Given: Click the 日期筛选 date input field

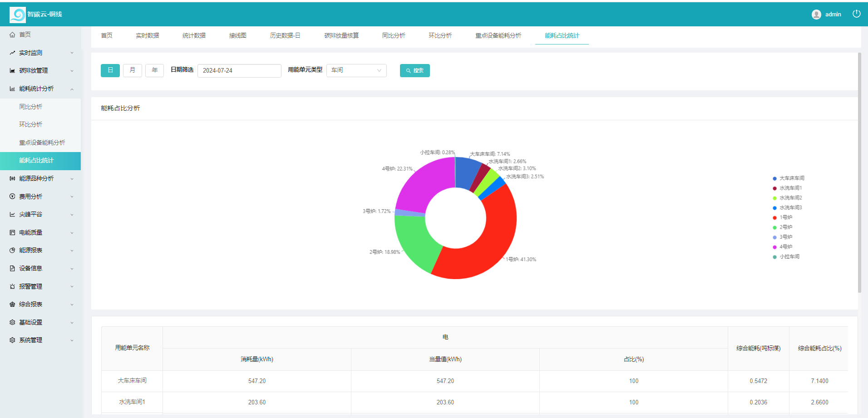Looking at the screenshot, I should (x=239, y=70).
